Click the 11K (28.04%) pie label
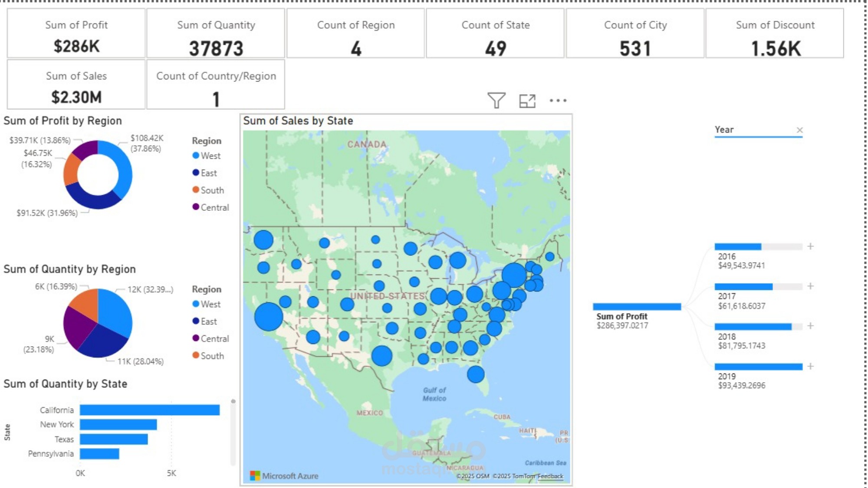 [x=141, y=361]
